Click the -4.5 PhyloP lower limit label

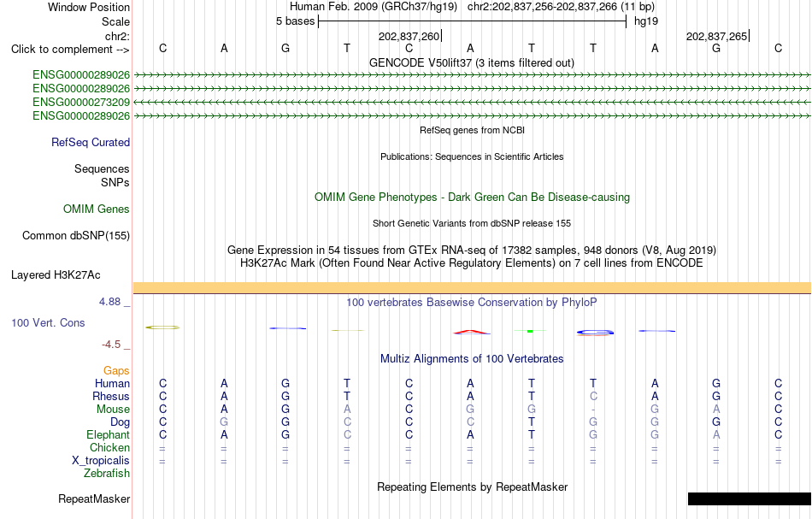(x=111, y=345)
